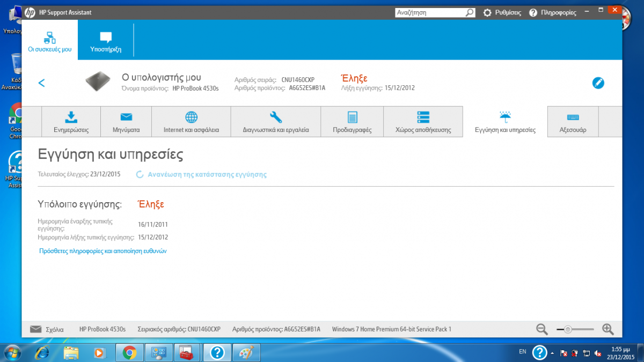Viewport: 644px width, 362px height.
Task: Click the blue pencil edit icon
Action: pos(598,83)
